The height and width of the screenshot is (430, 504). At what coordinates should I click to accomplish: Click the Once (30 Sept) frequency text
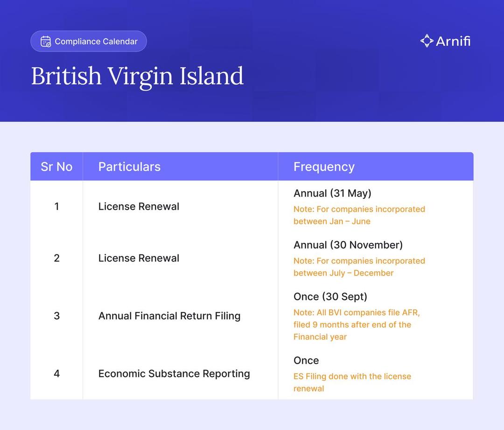coord(330,296)
